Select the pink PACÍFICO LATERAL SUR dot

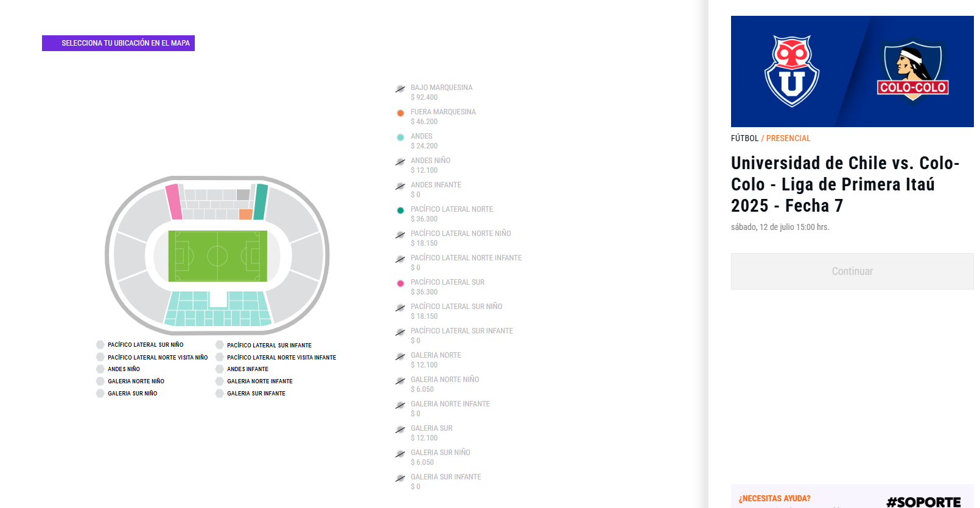point(401,284)
